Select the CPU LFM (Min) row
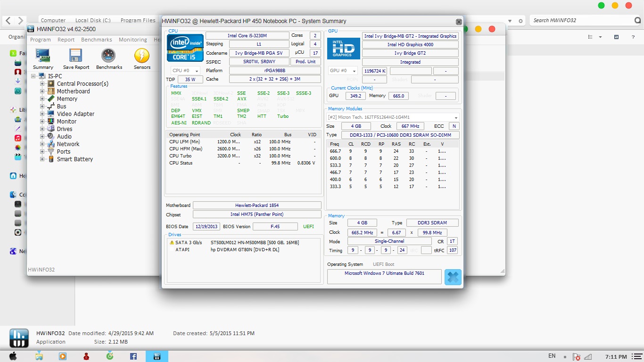This screenshot has height=362, width=644. pyautogui.click(x=243, y=141)
